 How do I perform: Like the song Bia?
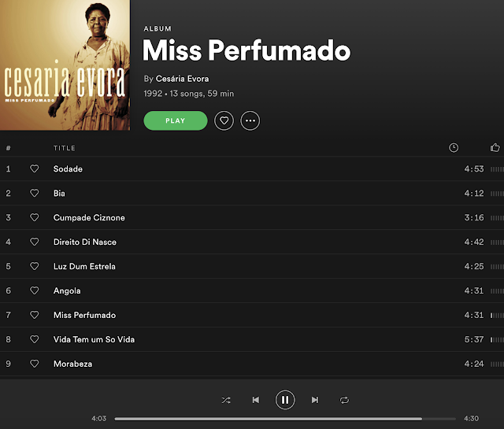coord(35,193)
